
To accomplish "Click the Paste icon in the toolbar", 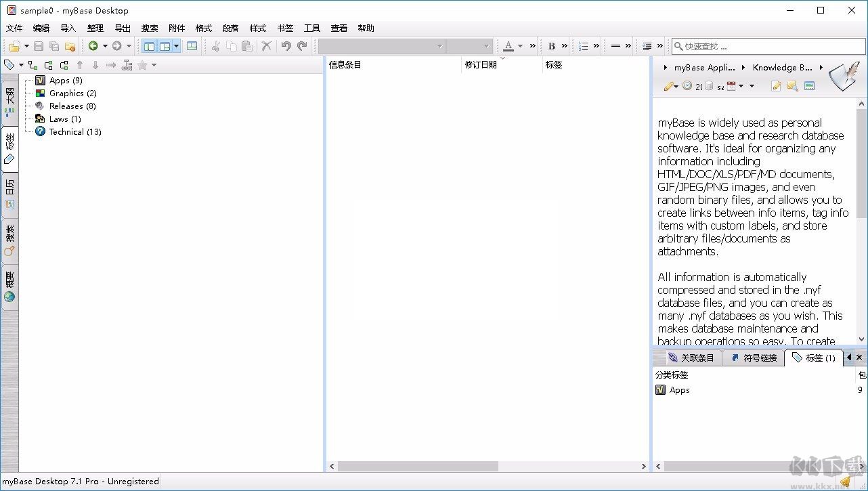I will pyautogui.click(x=247, y=46).
